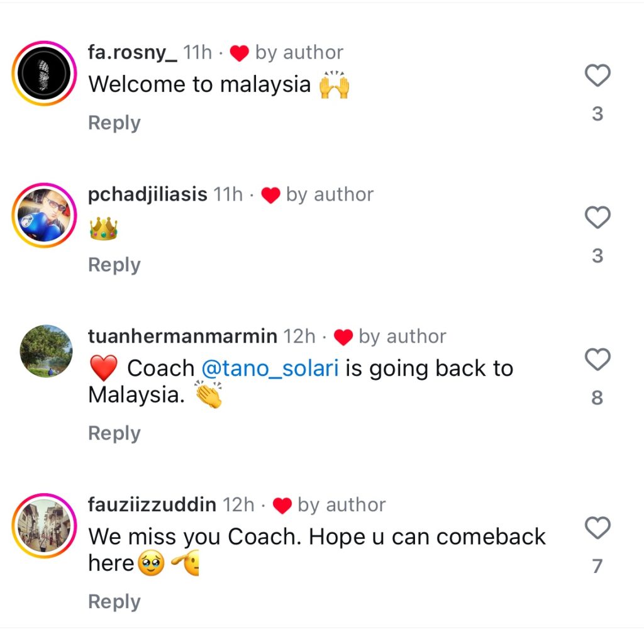Screen dimensions: 644x644
Task: Like fauziizzuddin's comment heart icon
Action: click(597, 528)
